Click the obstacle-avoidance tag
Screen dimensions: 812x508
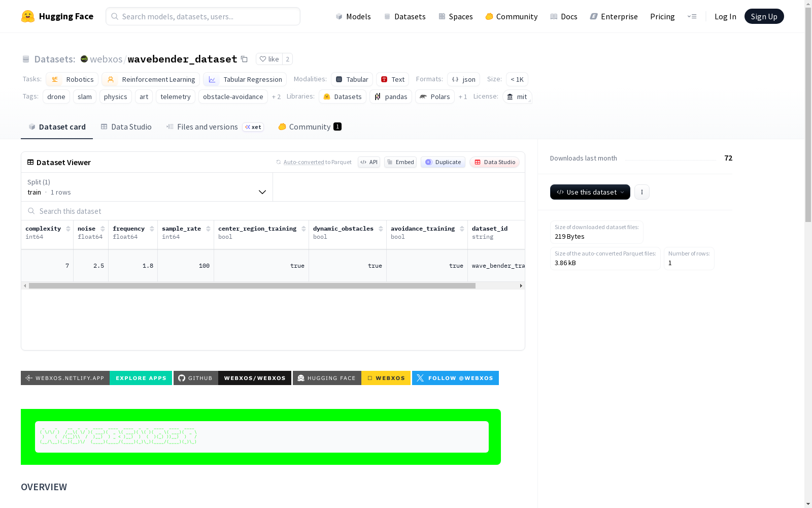(233, 97)
